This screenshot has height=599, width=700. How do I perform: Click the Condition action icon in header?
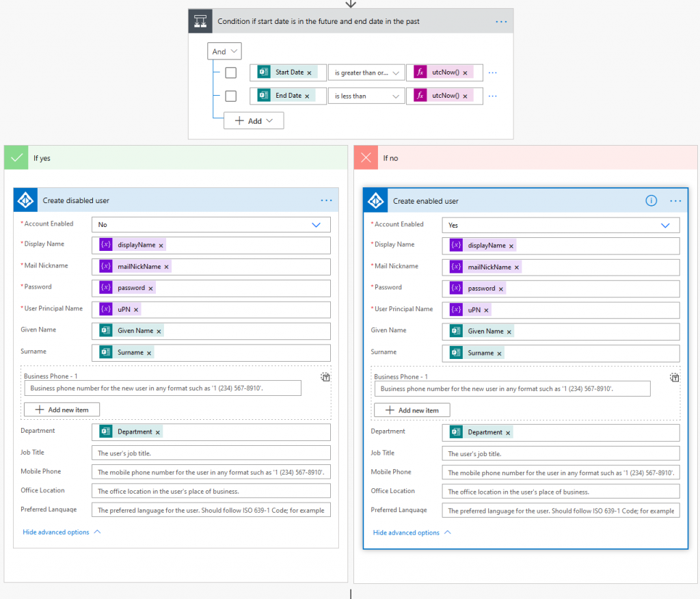pos(200,22)
